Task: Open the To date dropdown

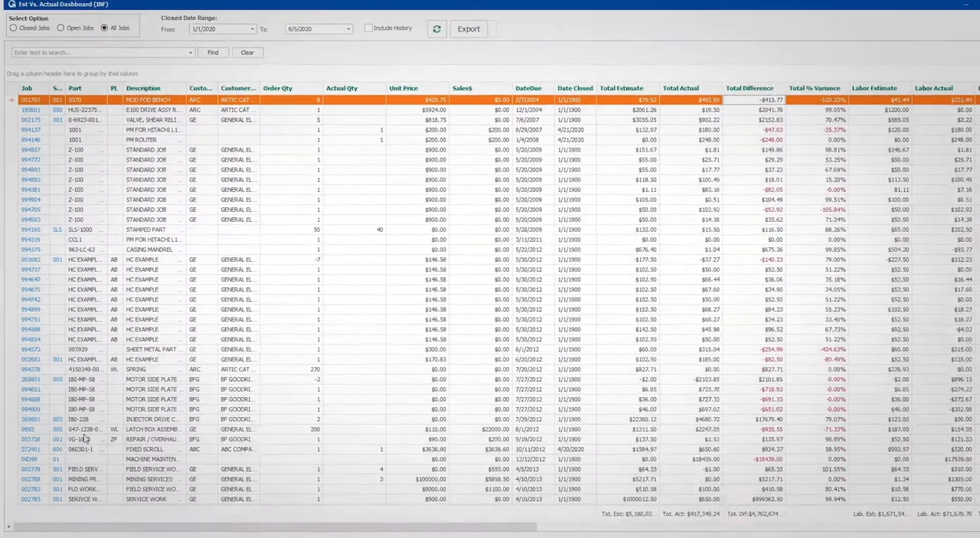Action: 348,29
